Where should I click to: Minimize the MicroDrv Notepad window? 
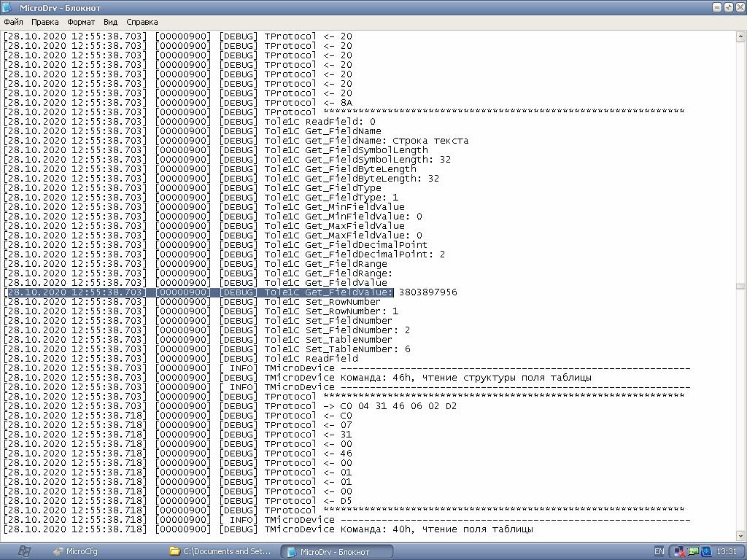pyautogui.click(x=717, y=7)
